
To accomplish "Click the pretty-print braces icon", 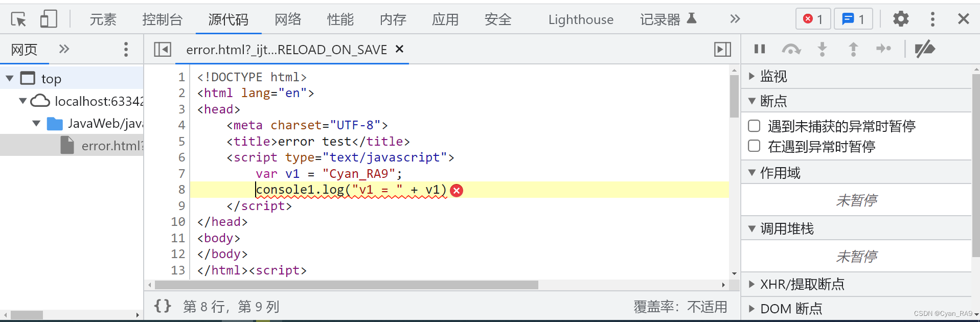I will coord(162,306).
